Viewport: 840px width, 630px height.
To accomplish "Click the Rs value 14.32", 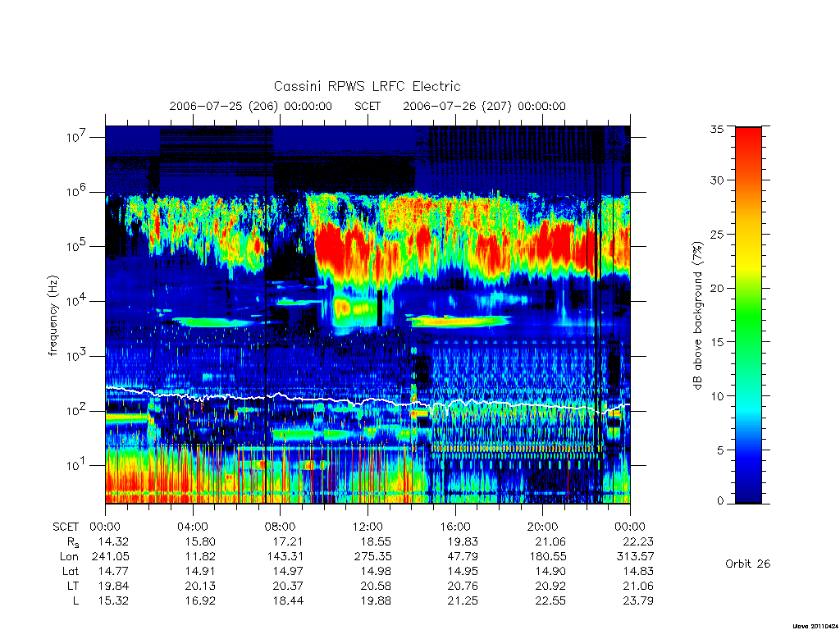I will pyautogui.click(x=113, y=541).
